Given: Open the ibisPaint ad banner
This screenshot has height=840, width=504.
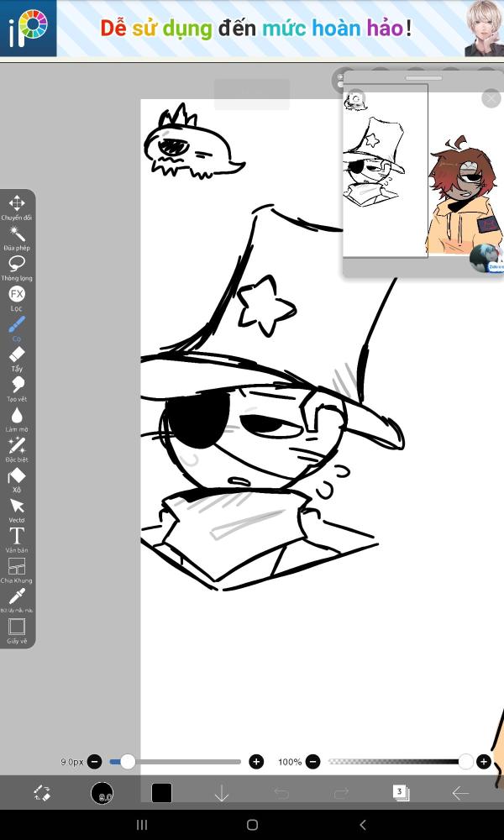Looking at the screenshot, I should tap(252, 29).
